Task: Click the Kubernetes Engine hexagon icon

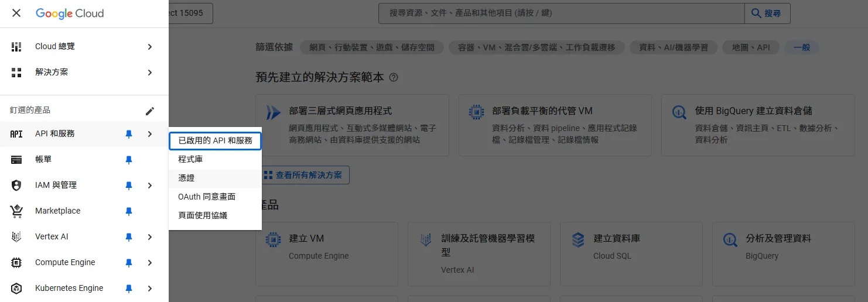Action: point(16,289)
